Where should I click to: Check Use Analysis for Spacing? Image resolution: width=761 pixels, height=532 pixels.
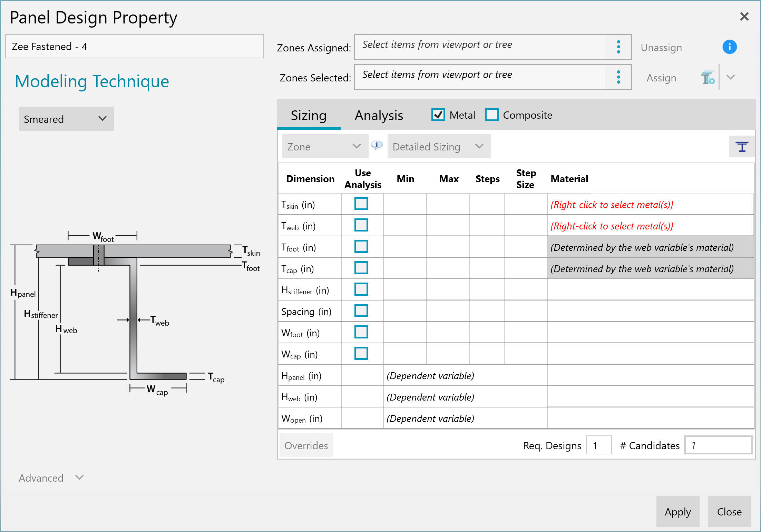(x=361, y=311)
